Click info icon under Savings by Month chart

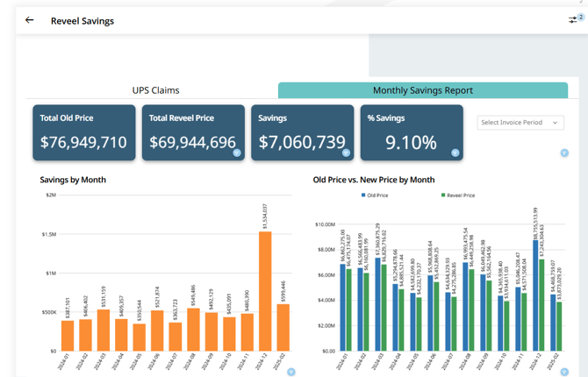291,372
